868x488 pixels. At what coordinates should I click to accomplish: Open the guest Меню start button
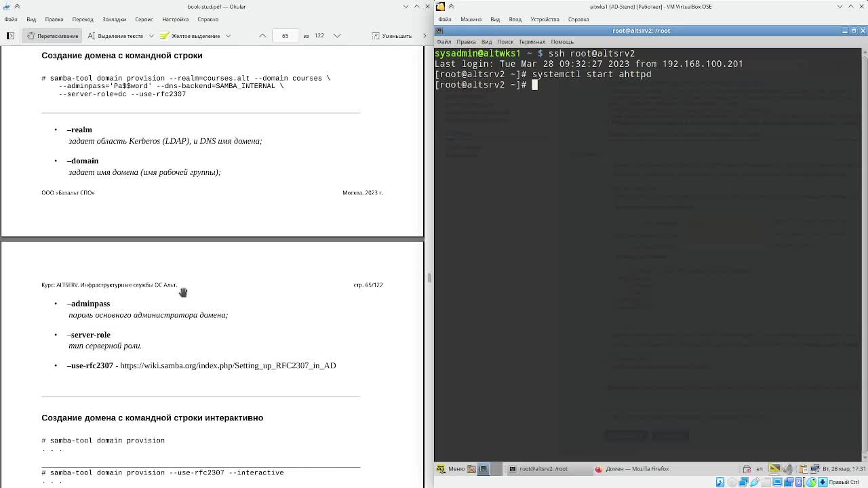coord(450,468)
